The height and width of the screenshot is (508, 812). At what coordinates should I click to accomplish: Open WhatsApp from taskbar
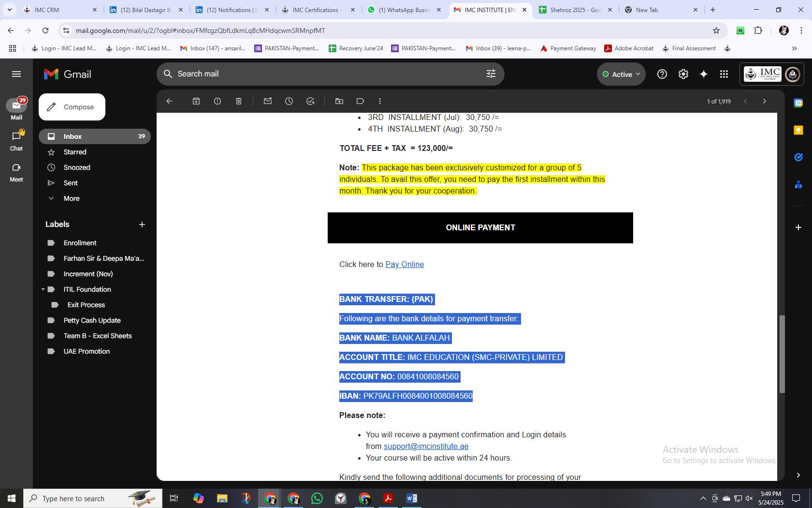[x=317, y=498]
